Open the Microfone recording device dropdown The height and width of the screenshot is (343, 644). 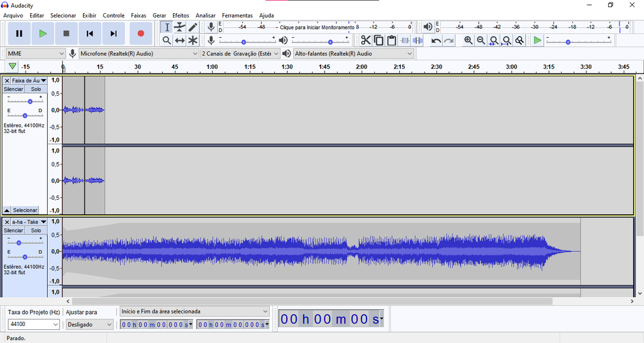pyautogui.click(x=139, y=54)
